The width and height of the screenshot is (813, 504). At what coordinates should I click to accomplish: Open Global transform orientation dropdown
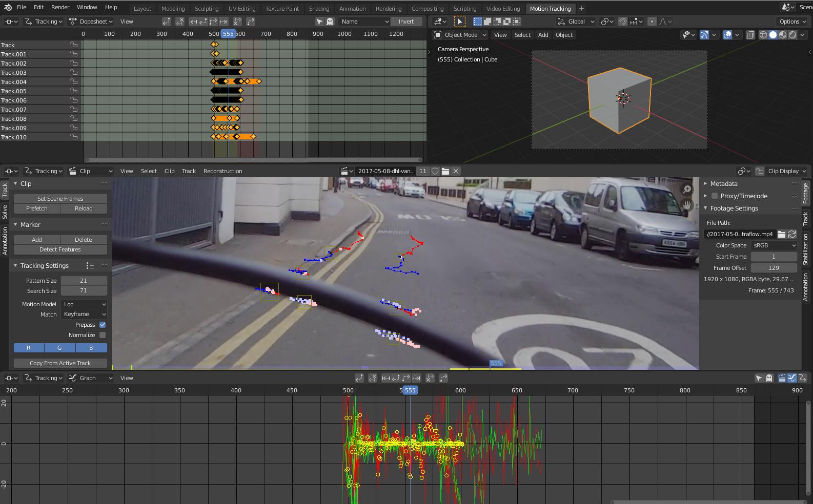click(x=576, y=22)
